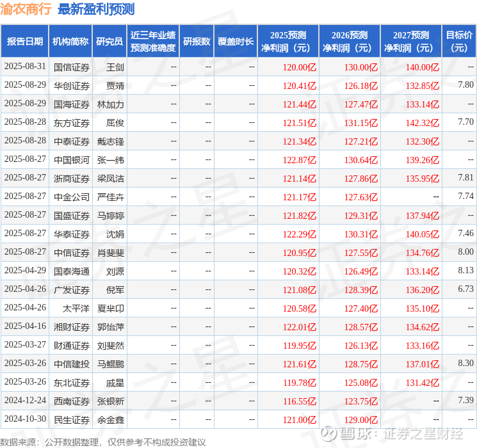Click 131.42亿 forecast value
Viewport: 477px width, 448px height.
click(423, 383)
